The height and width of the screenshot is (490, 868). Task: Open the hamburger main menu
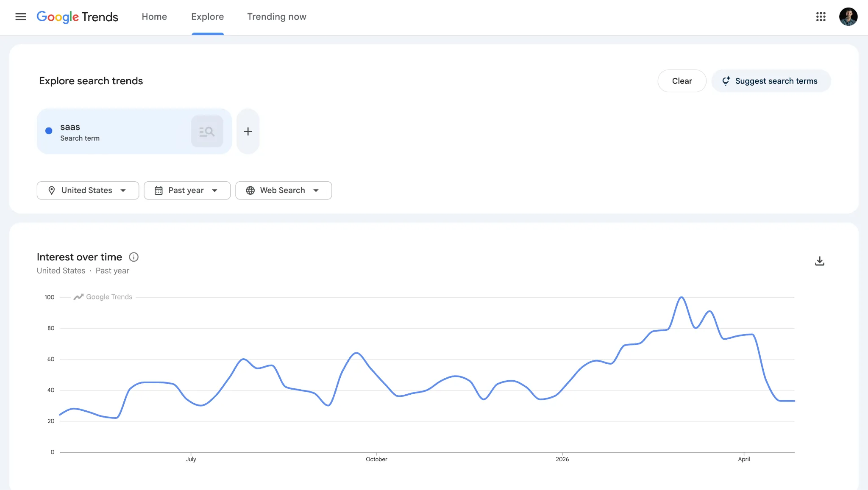click(20, 17)
